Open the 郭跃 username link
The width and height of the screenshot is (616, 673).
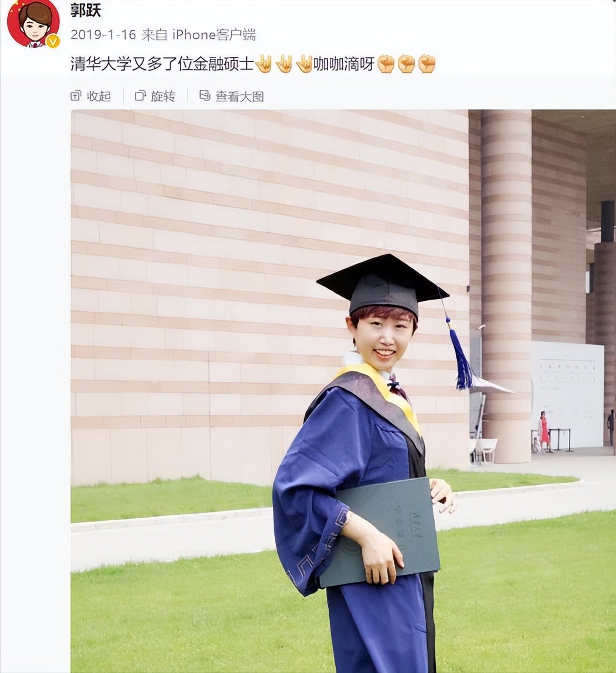click(x=86, y=11)
